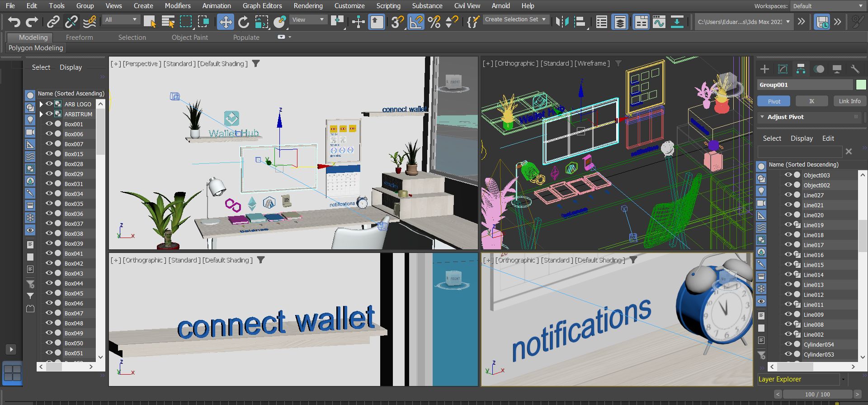This screenshot has height=405, width=868.
Task: Toggle Spinner Snap button
Action: tap(452, 21)
